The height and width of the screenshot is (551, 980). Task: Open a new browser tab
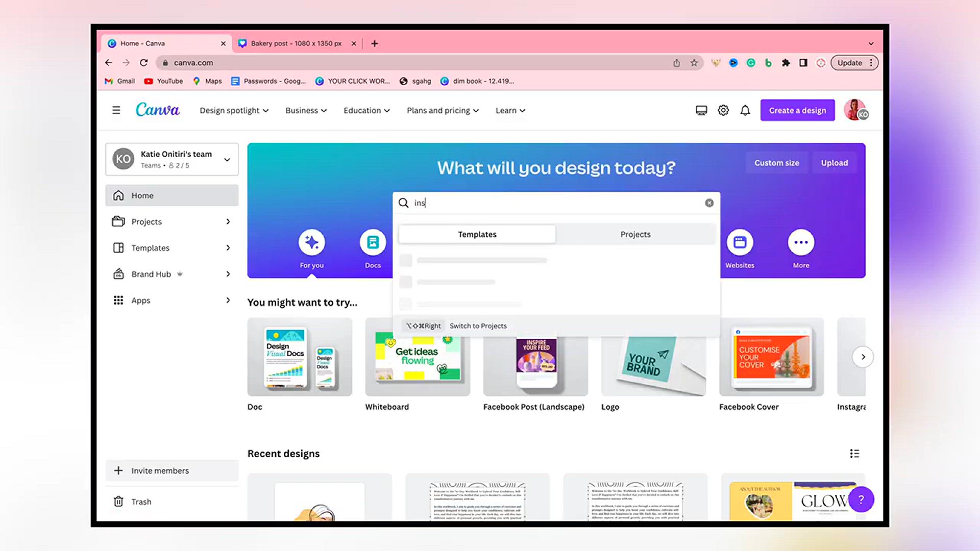coord(375,43)
